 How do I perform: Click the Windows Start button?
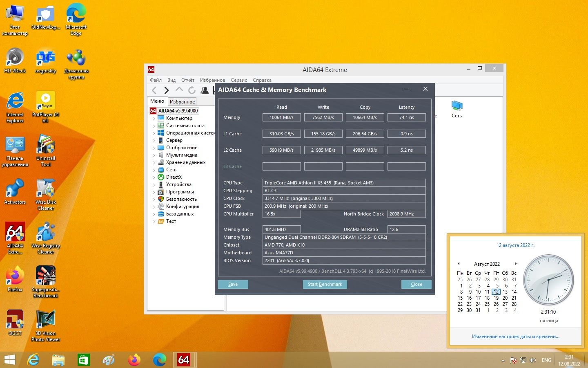[9, 360]
